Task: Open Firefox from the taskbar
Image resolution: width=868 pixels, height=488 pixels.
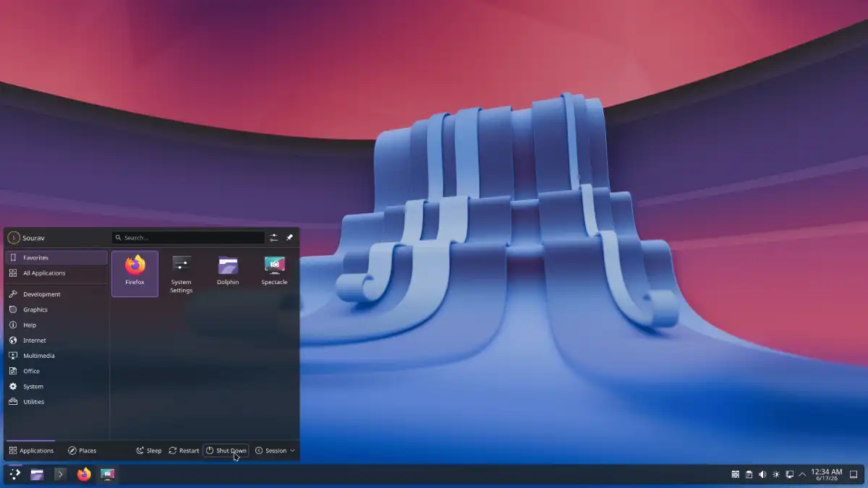Action: (84, 474)
